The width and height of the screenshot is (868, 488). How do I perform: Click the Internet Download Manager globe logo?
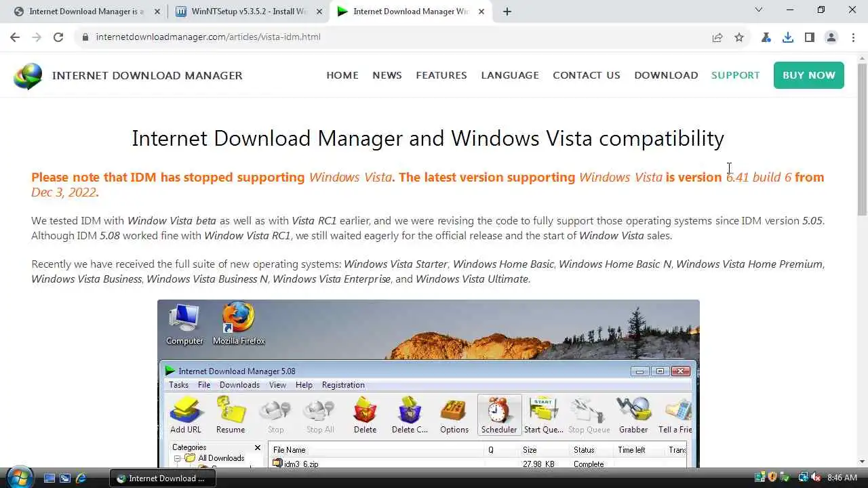tap(28, 76)
